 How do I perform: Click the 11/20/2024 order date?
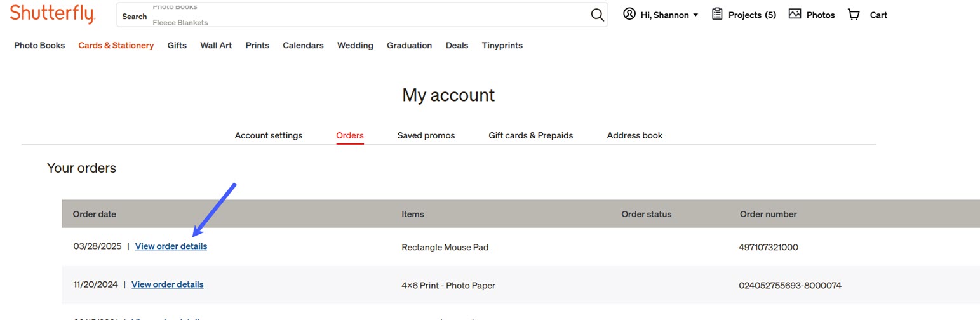click(95, 284)
